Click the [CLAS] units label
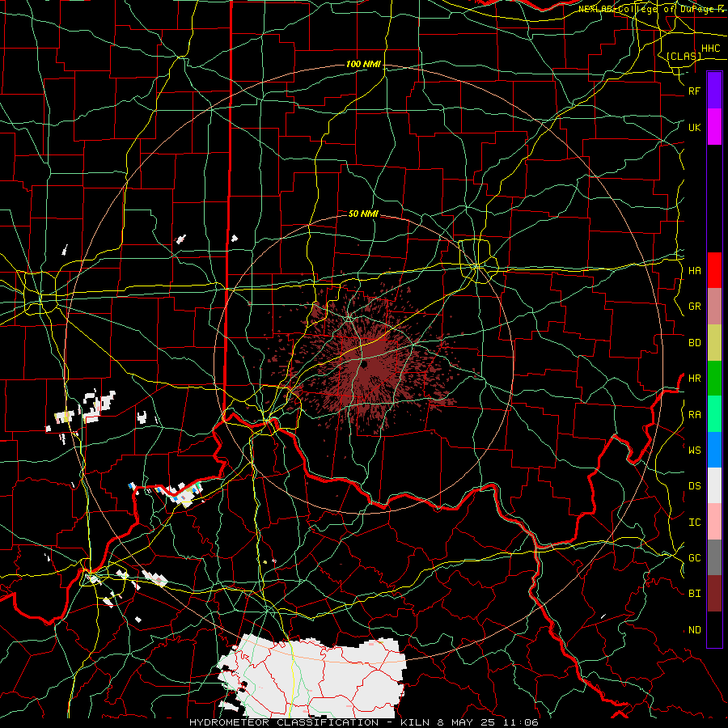Screen dimensions: 728x728 (684, 56)
